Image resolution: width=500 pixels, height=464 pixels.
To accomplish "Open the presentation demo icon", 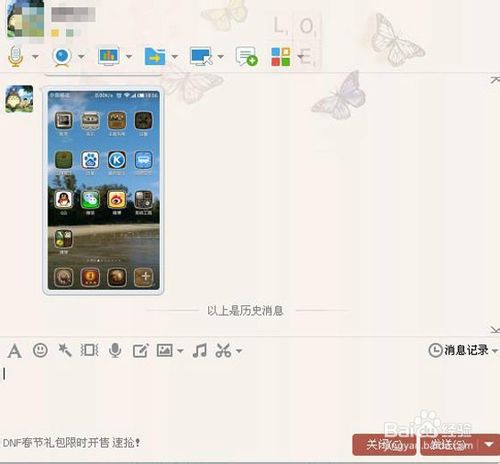I will 109,56.
